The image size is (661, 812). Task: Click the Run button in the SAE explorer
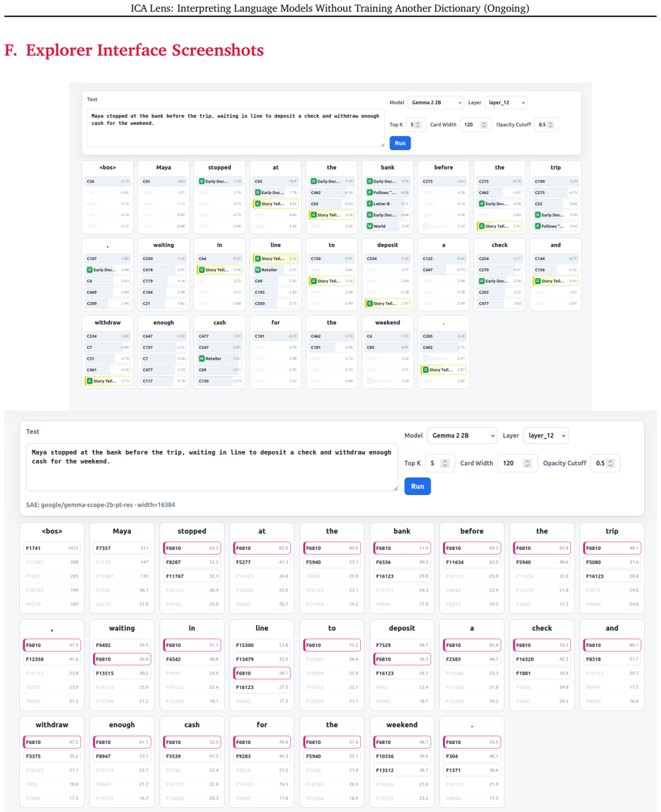click(418, 487)
